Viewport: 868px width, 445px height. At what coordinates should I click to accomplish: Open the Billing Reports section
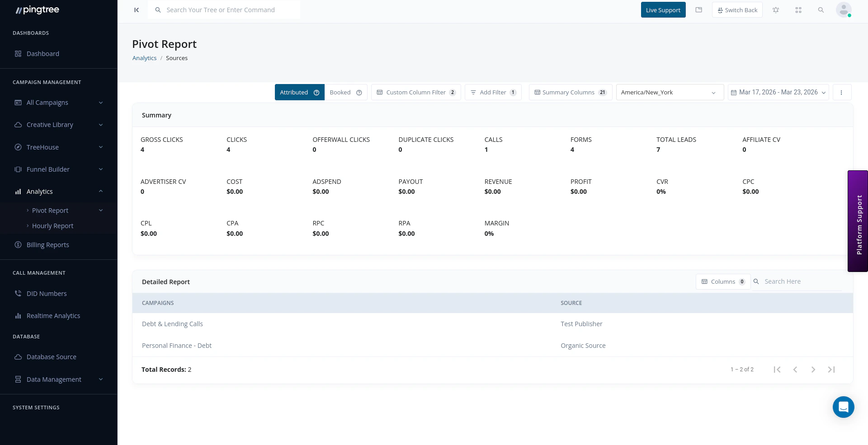[x=47, y=244]
